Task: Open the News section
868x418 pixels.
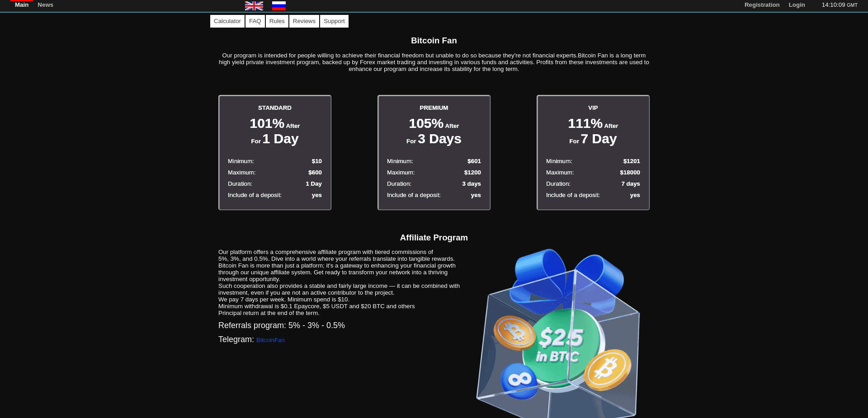Action: [45, 5]
